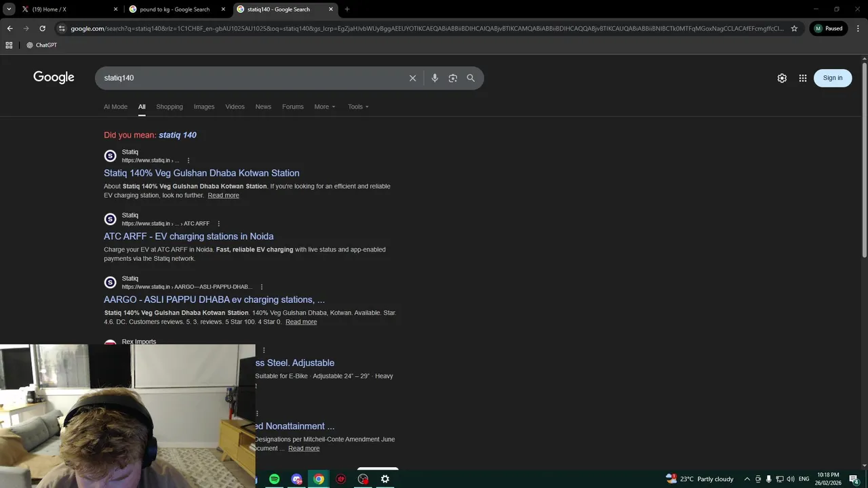Start voice search with the microphone
The image size is (868, 488).
pos(435,78)
